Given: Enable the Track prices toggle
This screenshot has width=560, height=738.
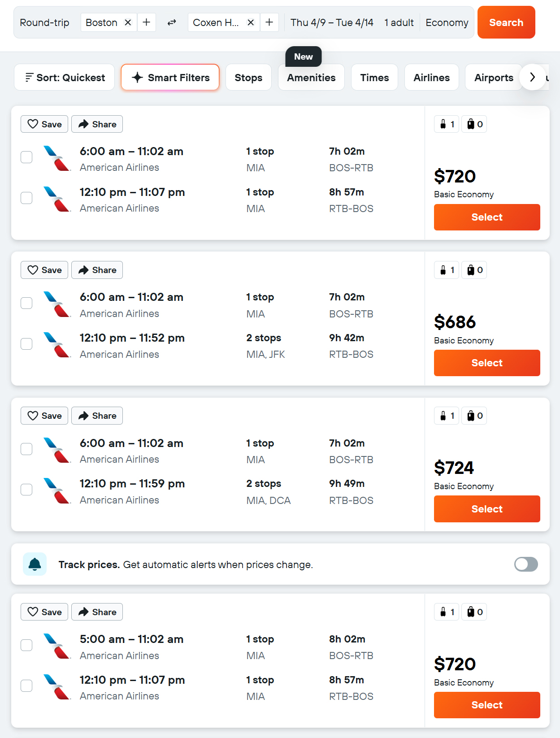Looking at the screenshot, I should click(x=526, y=564).
